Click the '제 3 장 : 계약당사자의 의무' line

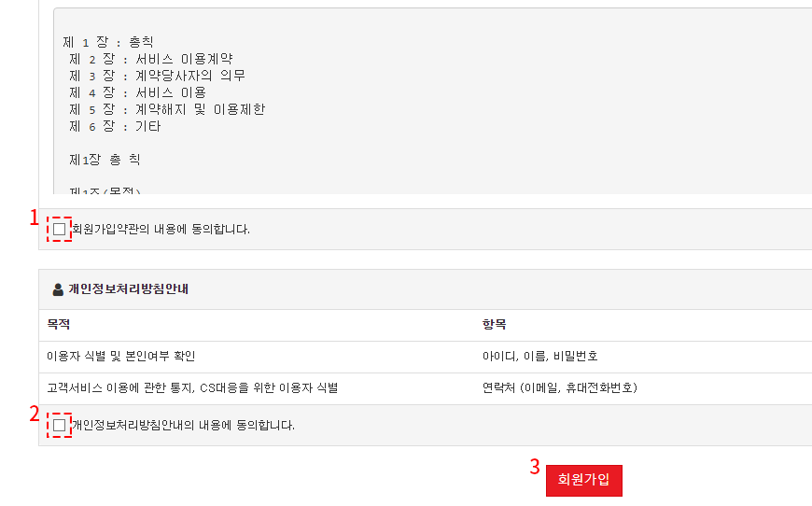pyautogui.click(x=157, y=76)
